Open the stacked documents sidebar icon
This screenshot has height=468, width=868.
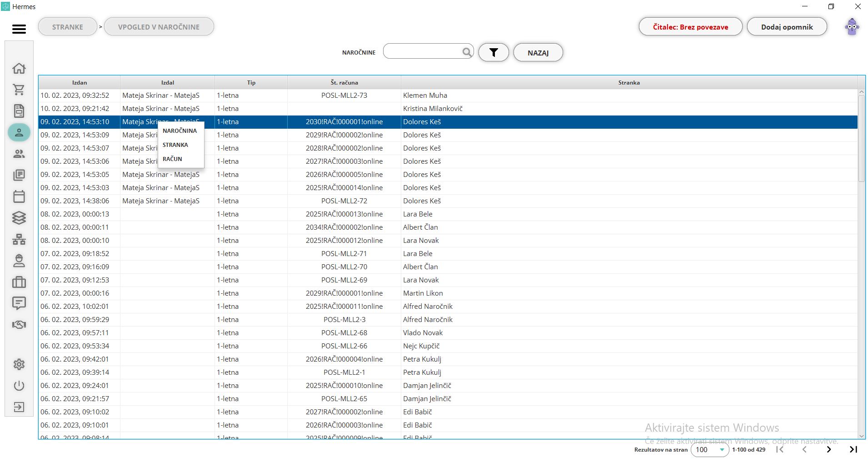(19, 175)
